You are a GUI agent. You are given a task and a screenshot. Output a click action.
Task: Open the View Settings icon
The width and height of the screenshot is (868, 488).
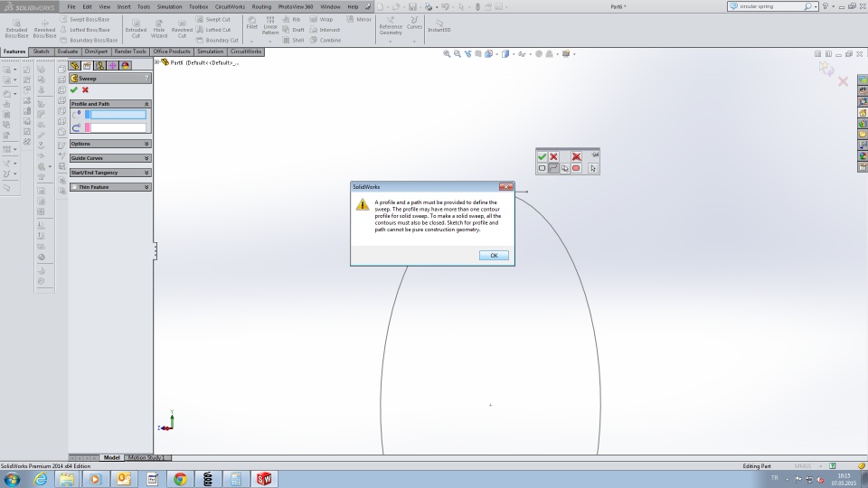[566, 53]
